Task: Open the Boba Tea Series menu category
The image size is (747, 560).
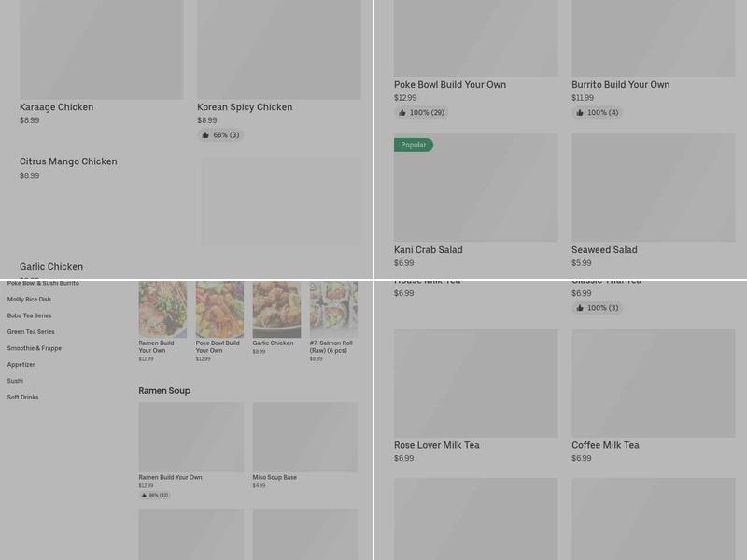Action: (30, 315)
